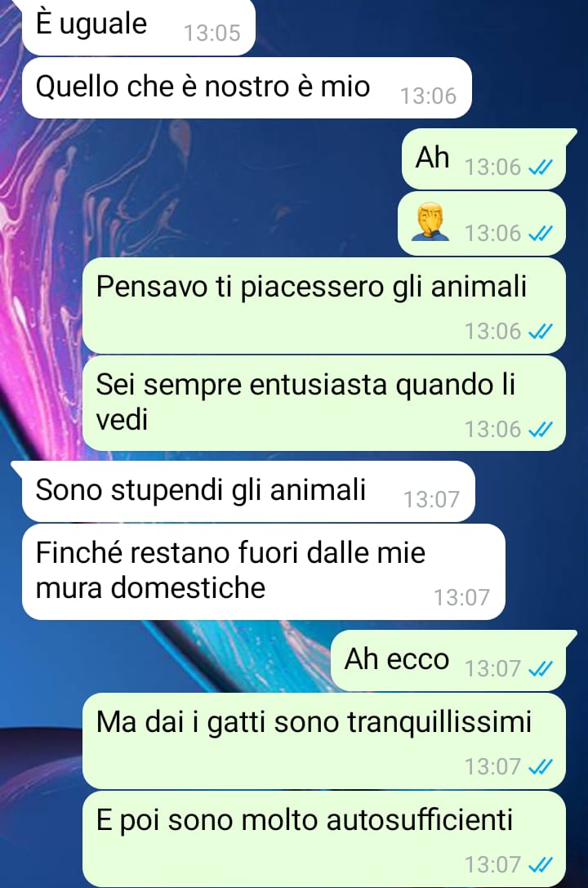Select the 'Ah' sent message bubble
Screen dimensions: 588x888
point(483,158)
